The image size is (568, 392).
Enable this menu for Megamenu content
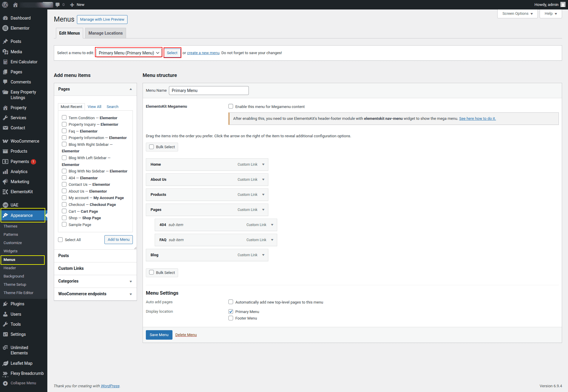coord(231,107)
